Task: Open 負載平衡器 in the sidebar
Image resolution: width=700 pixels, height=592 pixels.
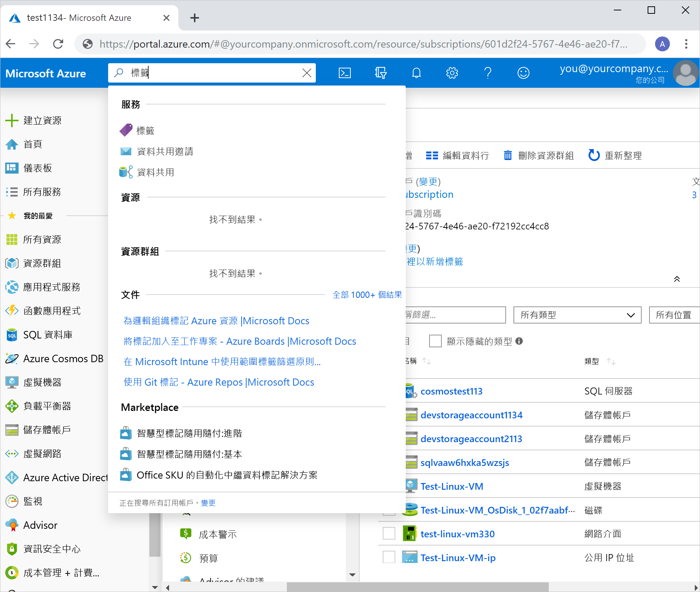Action: coord(38,406)
